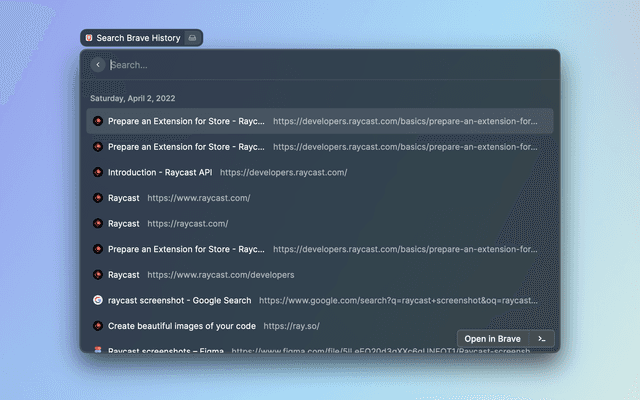Click the favicon beside Introduction - Raycast API

(98, 172)
